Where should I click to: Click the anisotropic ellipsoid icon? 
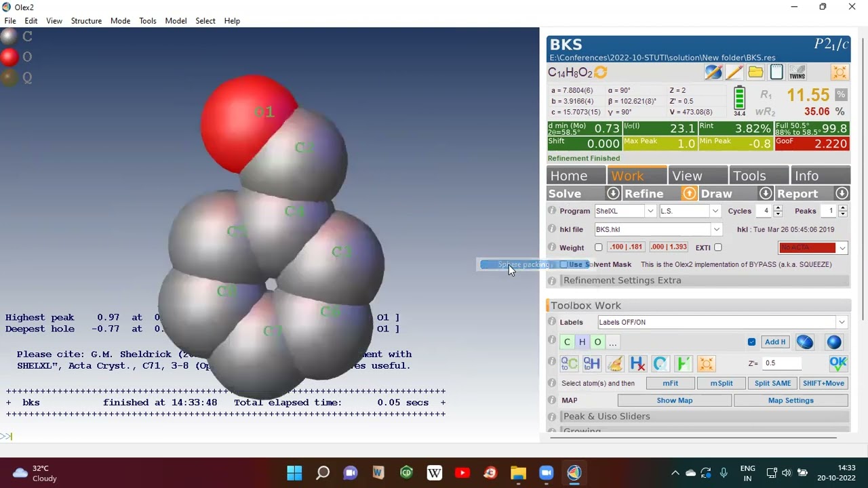pyautogui.click(x=804, y=342)
